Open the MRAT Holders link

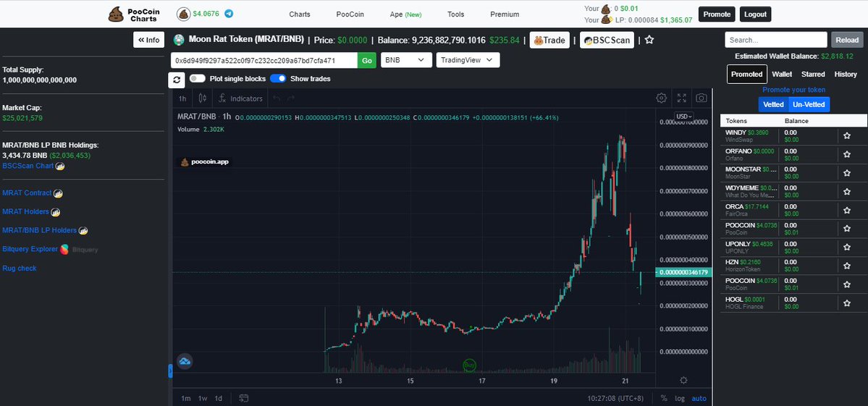point(25,212)
